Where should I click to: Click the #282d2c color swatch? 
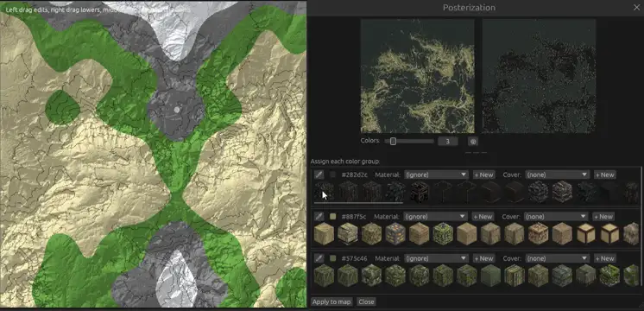pos(332,175)
